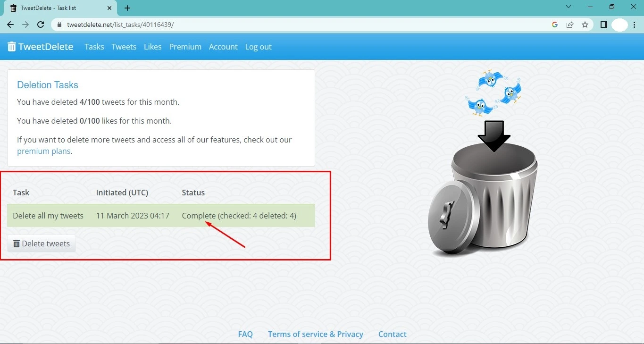Click the profile avatar circle

(x=619, y=25)
